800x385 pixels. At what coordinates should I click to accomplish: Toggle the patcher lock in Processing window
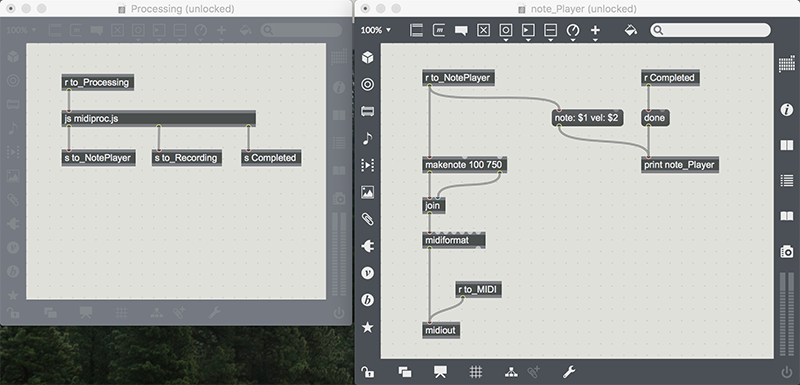tap(13, 313)
